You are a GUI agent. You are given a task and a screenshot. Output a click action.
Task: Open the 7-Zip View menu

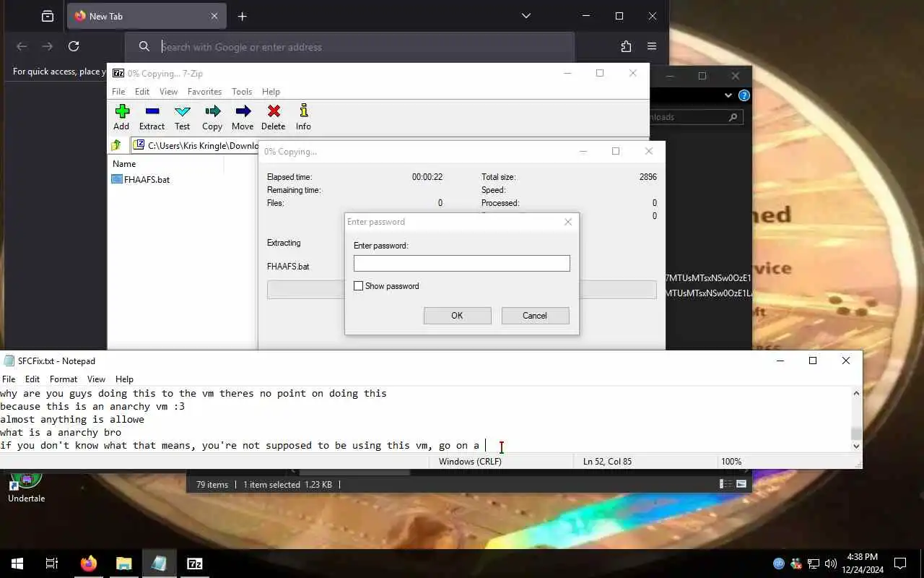168,92
